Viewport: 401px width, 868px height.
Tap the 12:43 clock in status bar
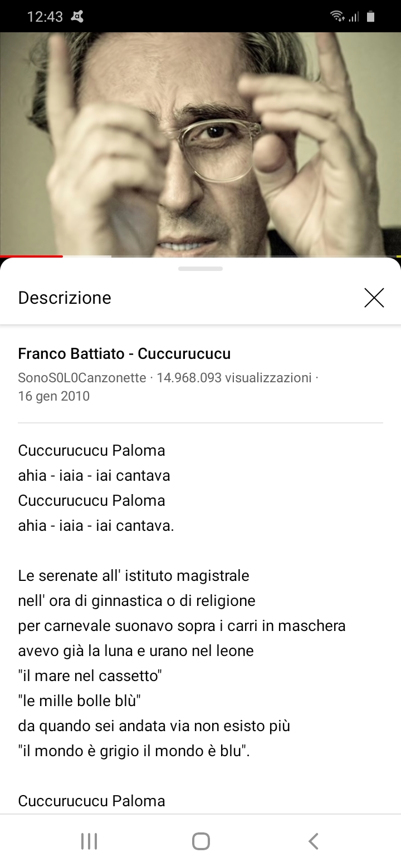45,17
